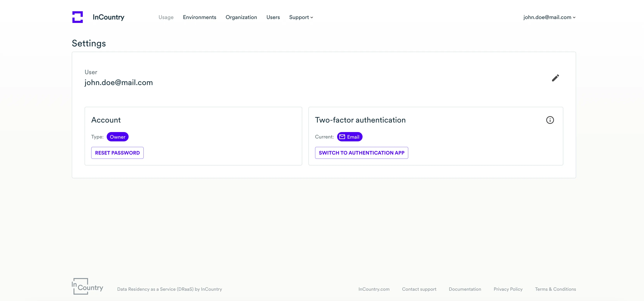Open the Documentation footer link
Screen dimensions: 644x301
(465, 289)
